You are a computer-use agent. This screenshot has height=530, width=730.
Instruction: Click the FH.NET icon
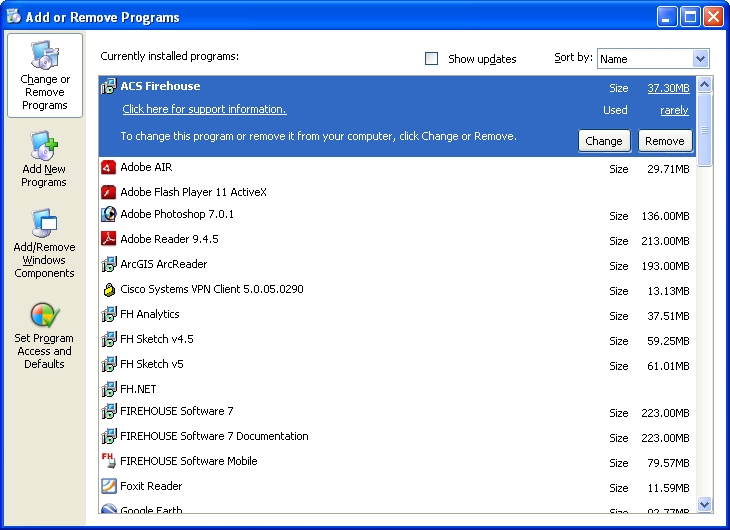click(x=108, y=389)
